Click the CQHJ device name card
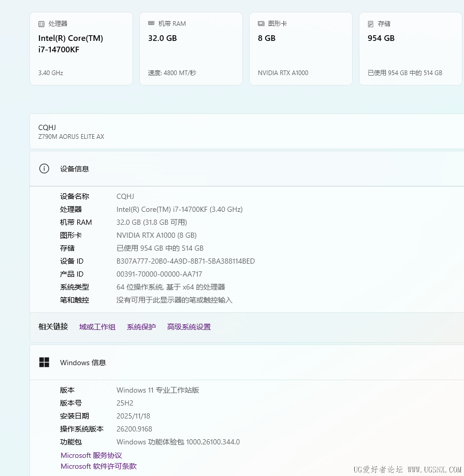464x476 pixels. point(247,132)
